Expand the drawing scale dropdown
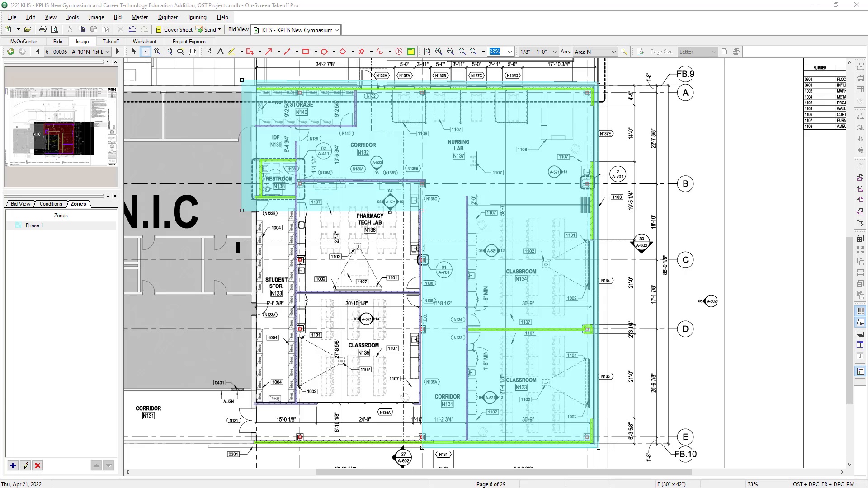This screenshot has width=868, height=488. pos(555,52)
